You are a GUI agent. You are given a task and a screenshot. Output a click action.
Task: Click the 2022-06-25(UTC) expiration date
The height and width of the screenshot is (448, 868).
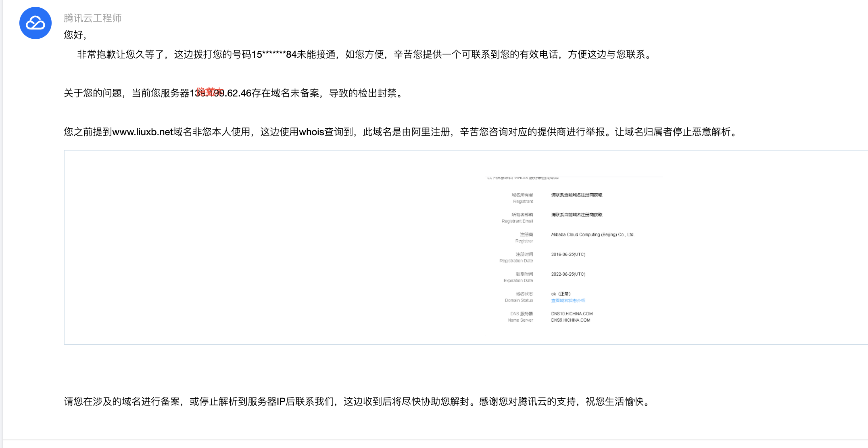coord(568,274)
